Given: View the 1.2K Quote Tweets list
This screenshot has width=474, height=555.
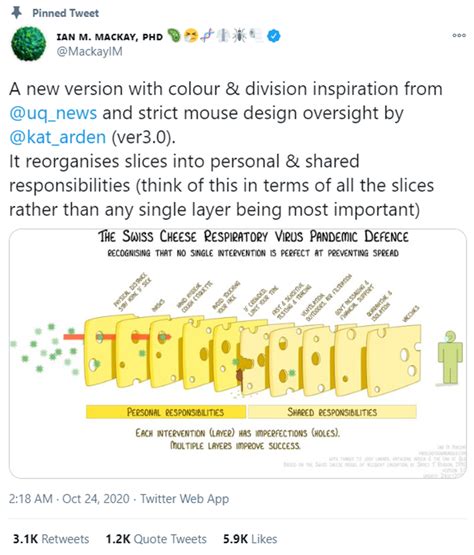Looking at the screenshot, I should [156, 539].
